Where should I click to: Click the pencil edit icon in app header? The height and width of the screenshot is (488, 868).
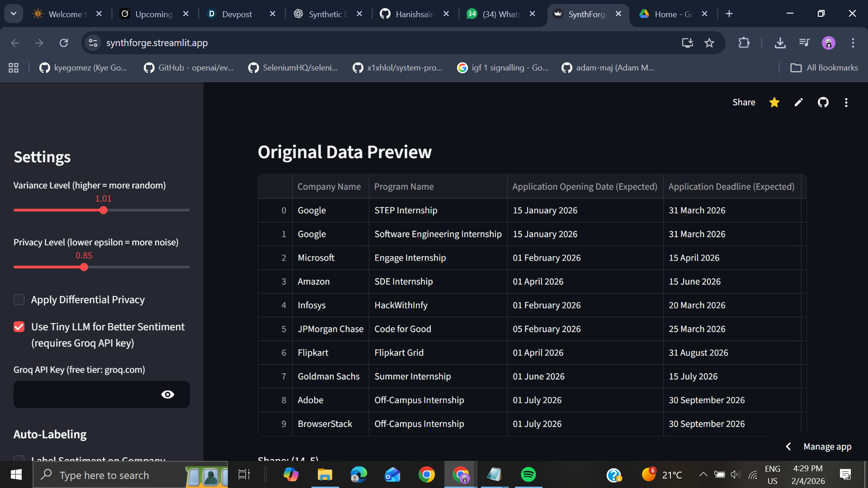798,103
